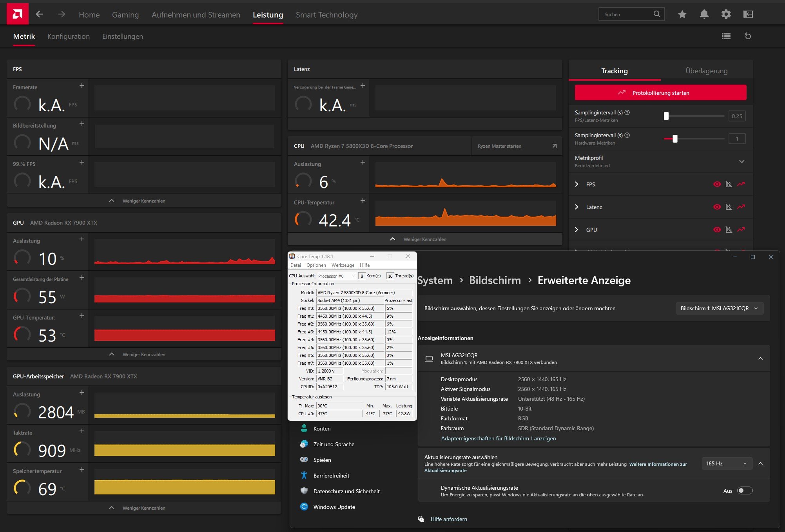The image size is (785, 532).
Task: Open the favorites star icon
Action: (x=682, y=14)
